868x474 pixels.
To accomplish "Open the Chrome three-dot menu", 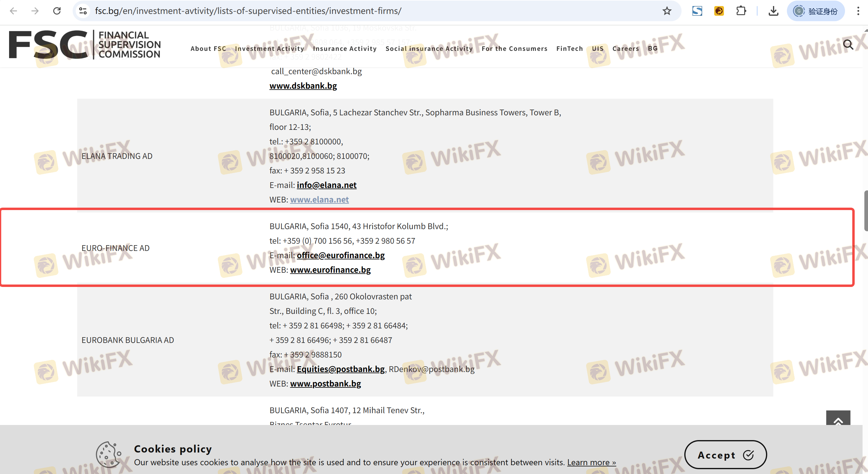I will point(858,11).
